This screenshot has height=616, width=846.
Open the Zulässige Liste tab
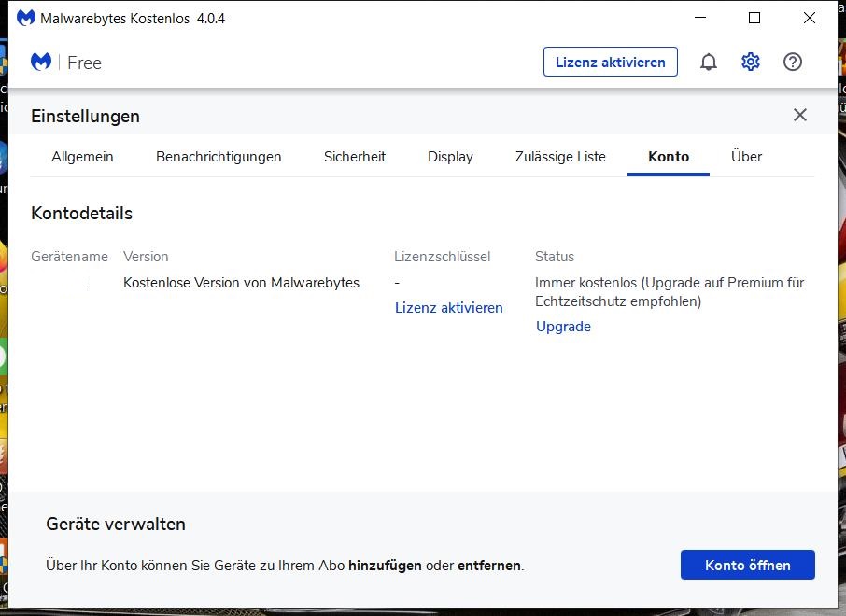click(560, 157)
